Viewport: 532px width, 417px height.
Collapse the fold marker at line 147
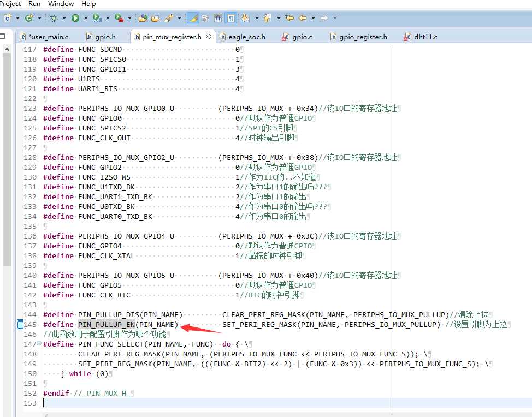point(39,343)
